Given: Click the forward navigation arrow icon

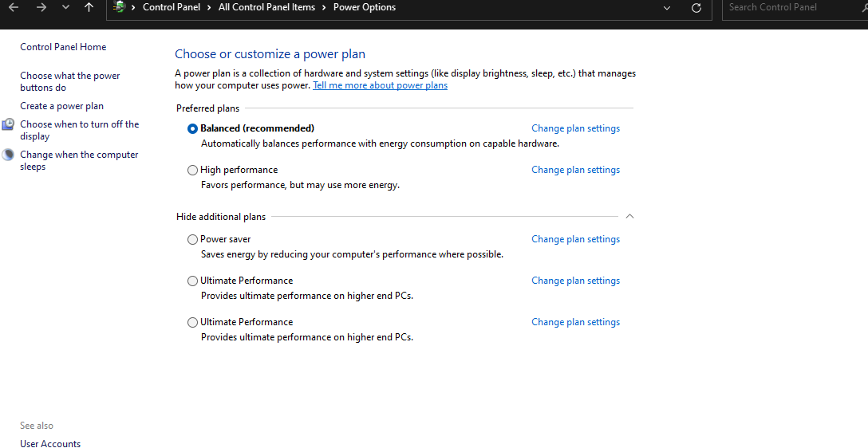Looking at the screenshot, I should (x=41, y=7).
